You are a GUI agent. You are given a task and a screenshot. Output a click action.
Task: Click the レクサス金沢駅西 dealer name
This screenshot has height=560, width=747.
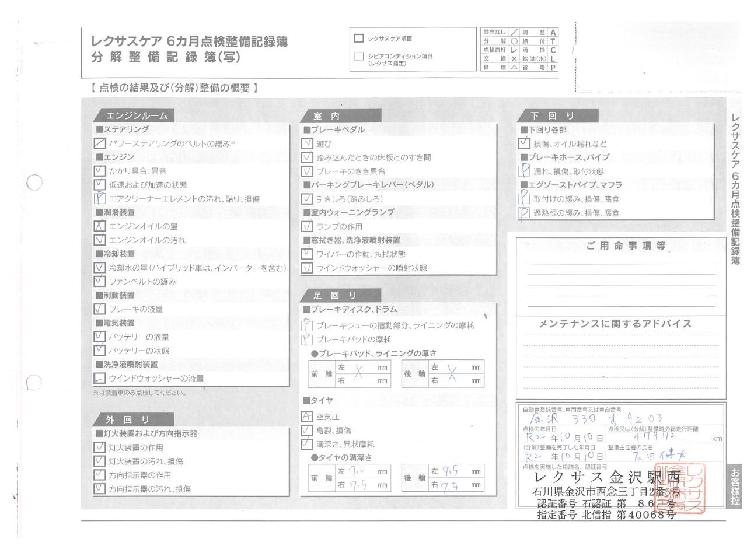607,476
